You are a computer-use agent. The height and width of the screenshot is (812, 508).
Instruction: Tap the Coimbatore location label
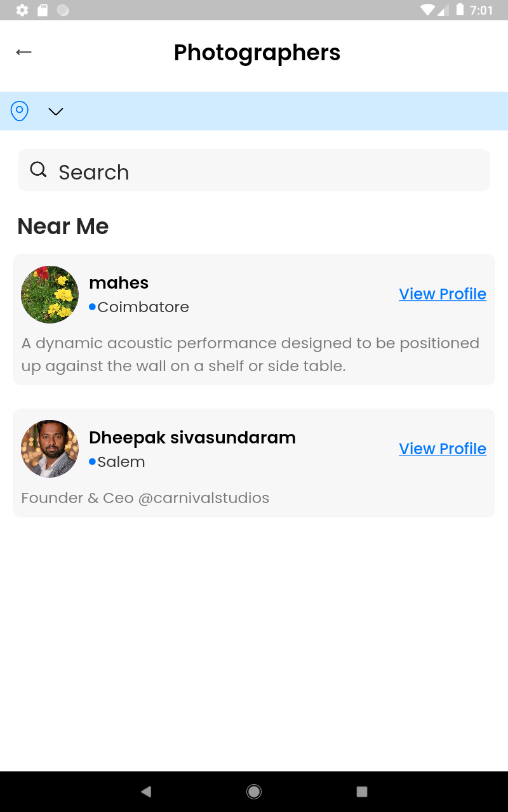click(x=143, y=307)
